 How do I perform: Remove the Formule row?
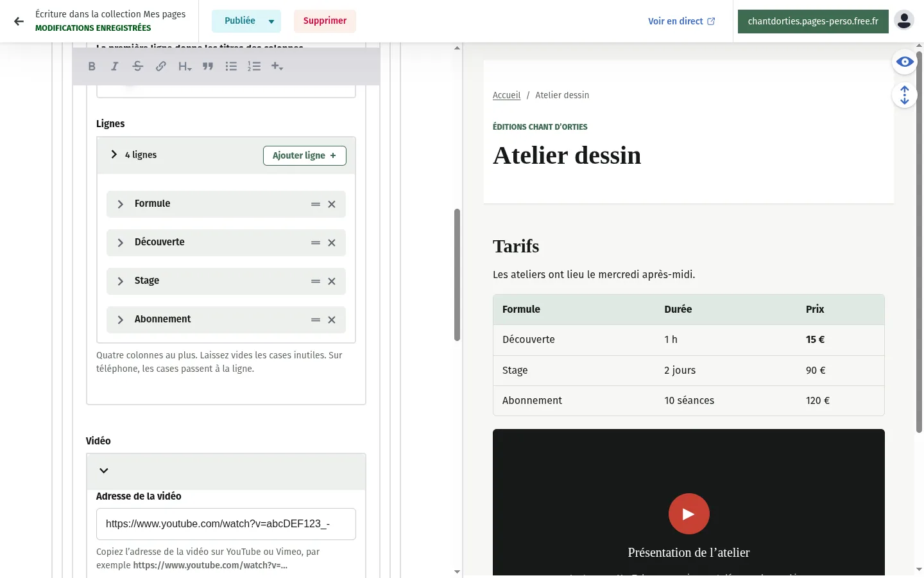332,204
